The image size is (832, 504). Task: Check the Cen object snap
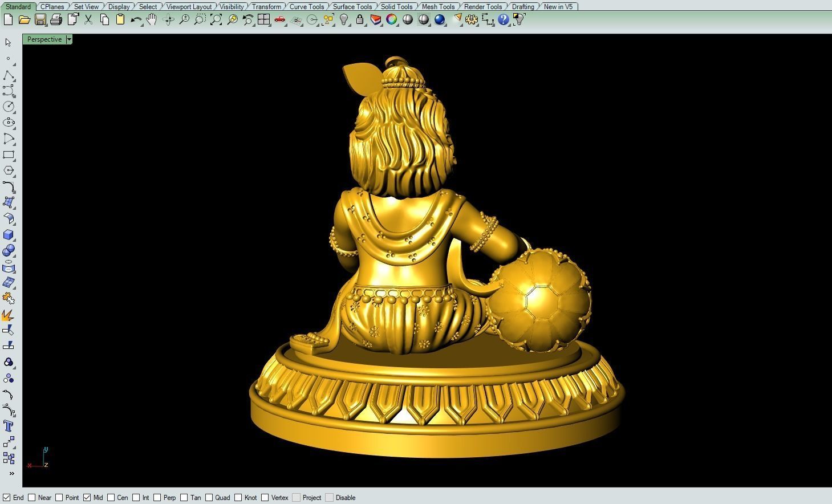coord(111,498)
